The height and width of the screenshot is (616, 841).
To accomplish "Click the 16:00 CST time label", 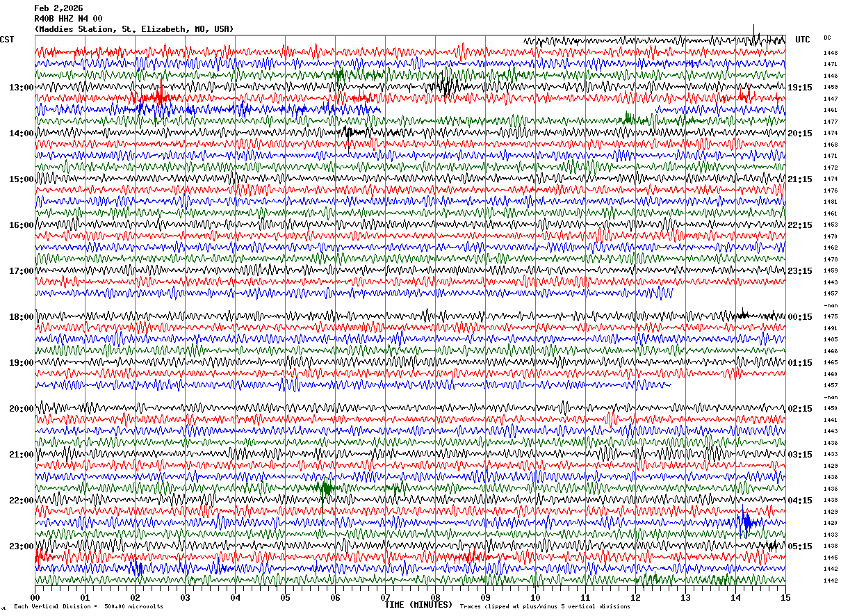I will (22, 225).
